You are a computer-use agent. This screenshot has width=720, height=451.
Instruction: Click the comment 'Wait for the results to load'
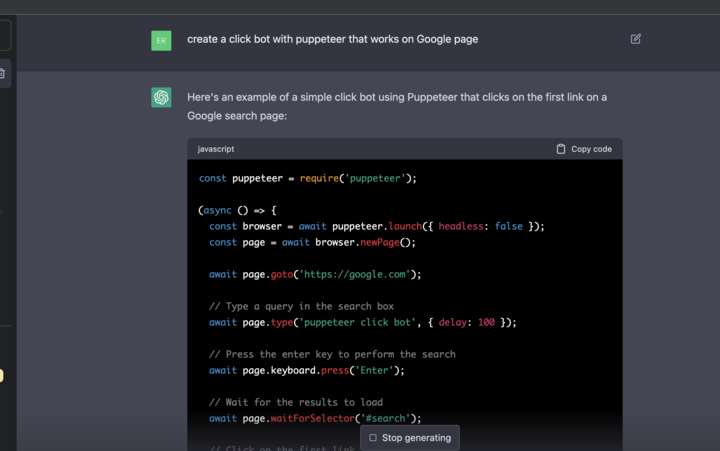click(296, 402)
